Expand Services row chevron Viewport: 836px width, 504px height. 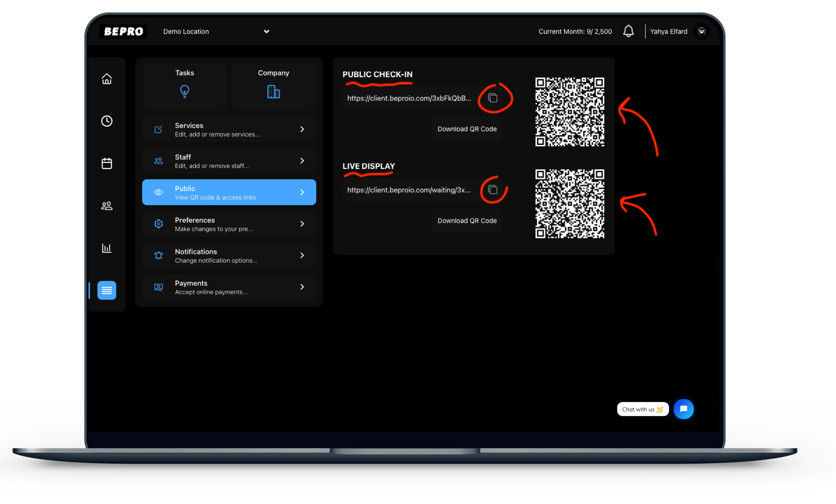302,129
